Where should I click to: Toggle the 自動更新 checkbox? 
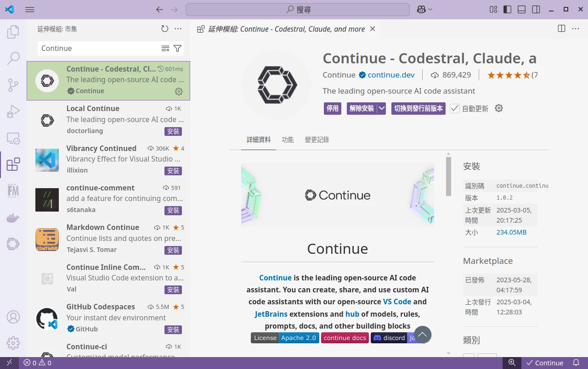(455, 109)
